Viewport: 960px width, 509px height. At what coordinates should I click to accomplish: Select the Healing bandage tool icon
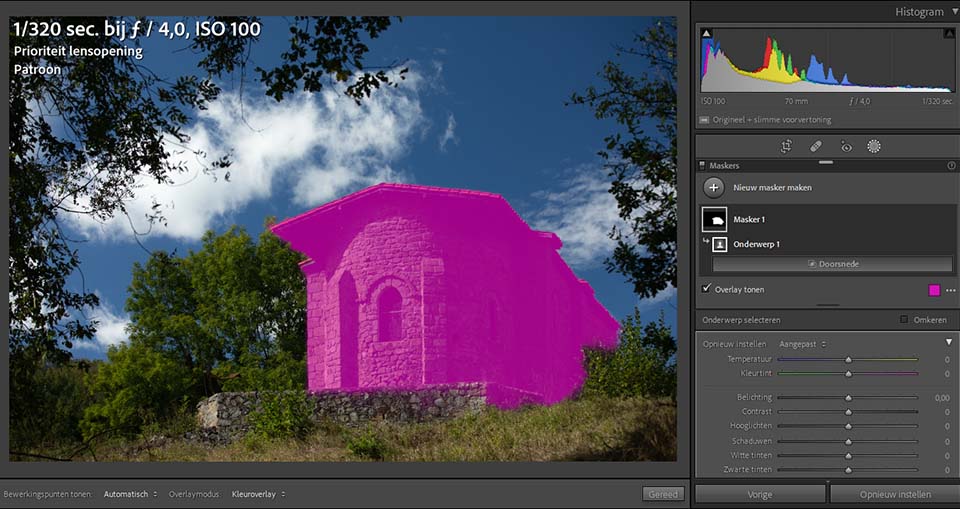(816, 146)
